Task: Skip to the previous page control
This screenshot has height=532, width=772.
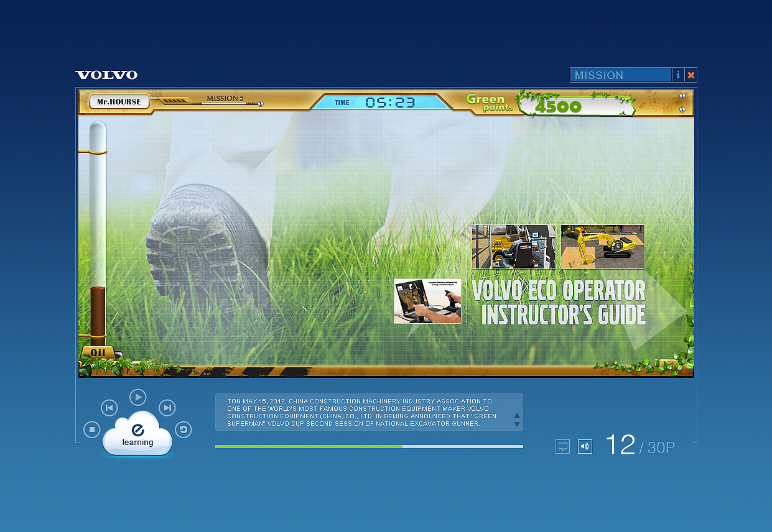Action: [109, 408]
